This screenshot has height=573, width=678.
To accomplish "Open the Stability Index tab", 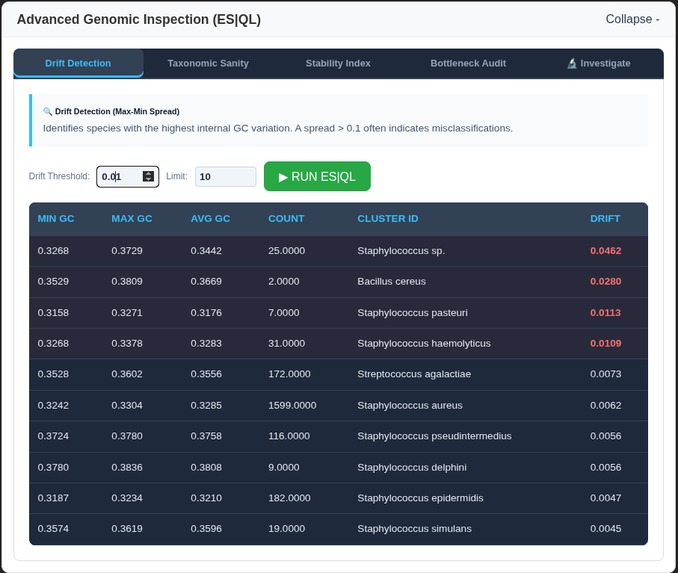I will [x=338, y=63].
